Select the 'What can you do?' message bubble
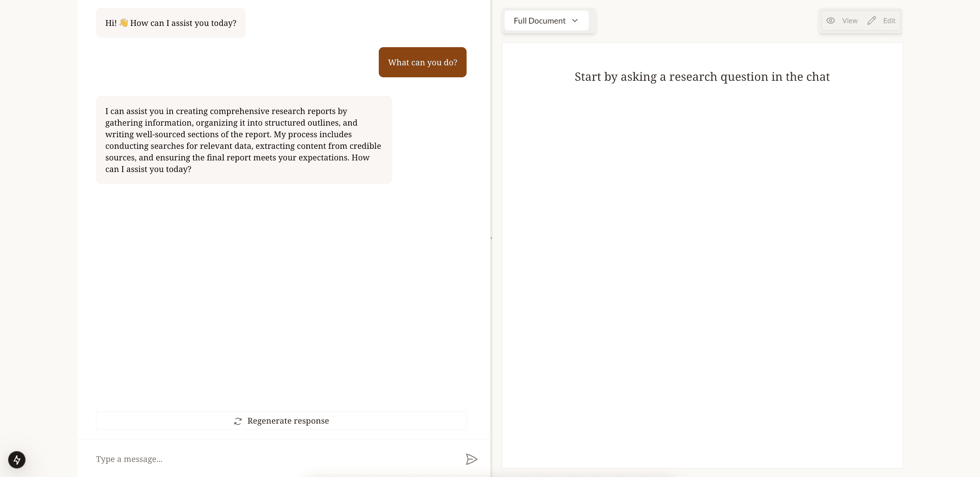Viewport: 980px width, 477px height. click(x=422, y=62)
